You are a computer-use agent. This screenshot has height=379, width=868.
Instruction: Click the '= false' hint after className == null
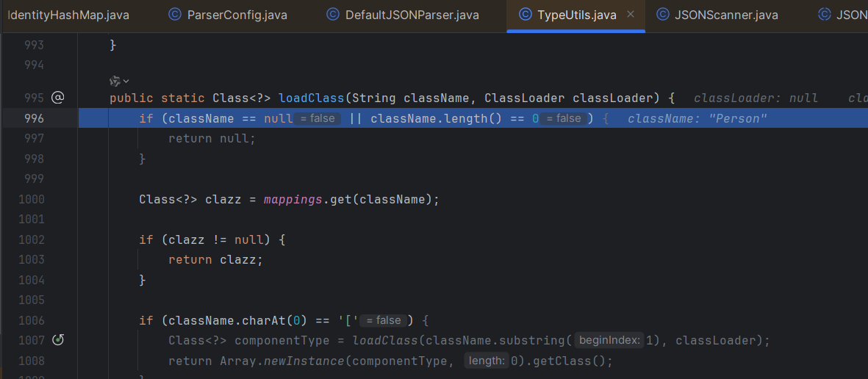318,118
